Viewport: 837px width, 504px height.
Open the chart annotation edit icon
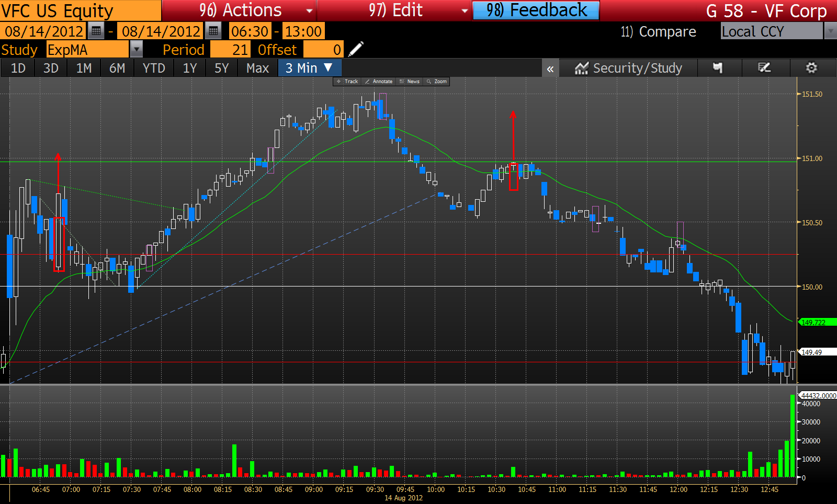pyautogui.click(x=764, y=68)
